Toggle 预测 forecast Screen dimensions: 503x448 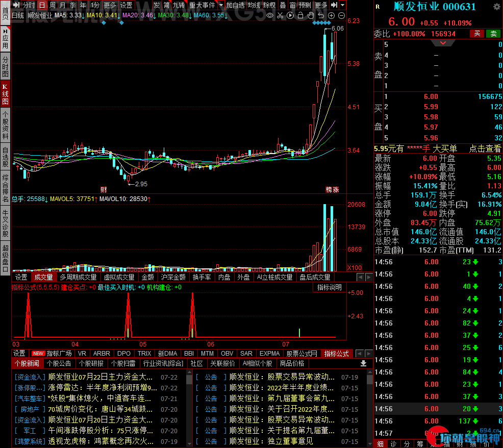[305, 5]
